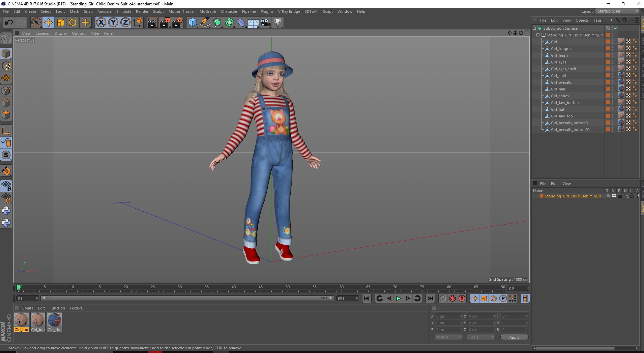
Task: Open material manager Function menu
Action: coord(57,308)
